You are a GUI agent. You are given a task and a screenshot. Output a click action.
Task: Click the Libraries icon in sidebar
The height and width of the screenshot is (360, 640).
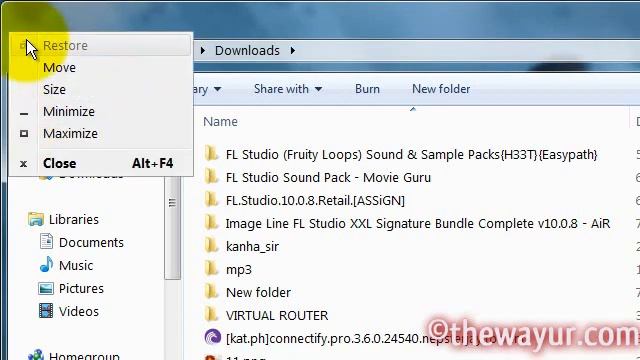click(x=36, y=219)
